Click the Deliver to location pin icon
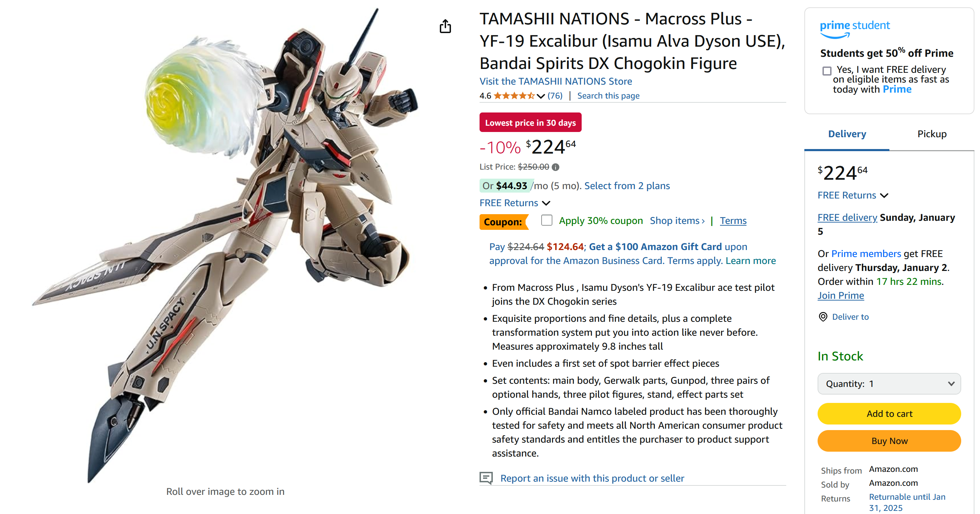The image size is (980, 514). 823,317
